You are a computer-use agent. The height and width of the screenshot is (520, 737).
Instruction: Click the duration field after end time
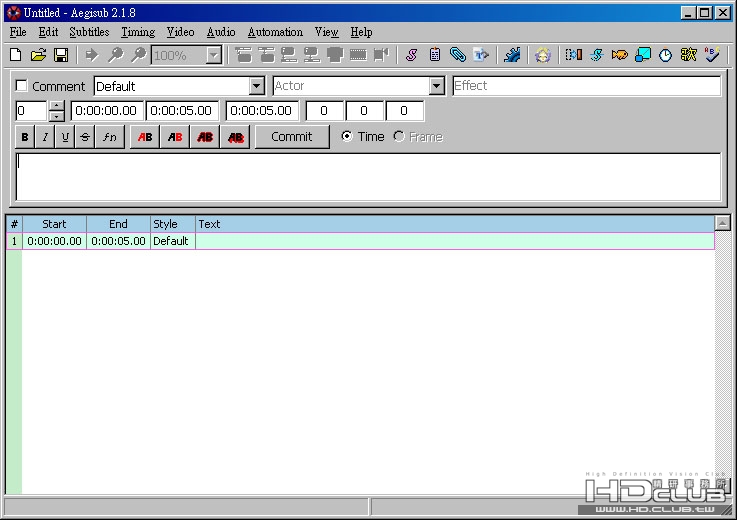click(x=262, y=111)
